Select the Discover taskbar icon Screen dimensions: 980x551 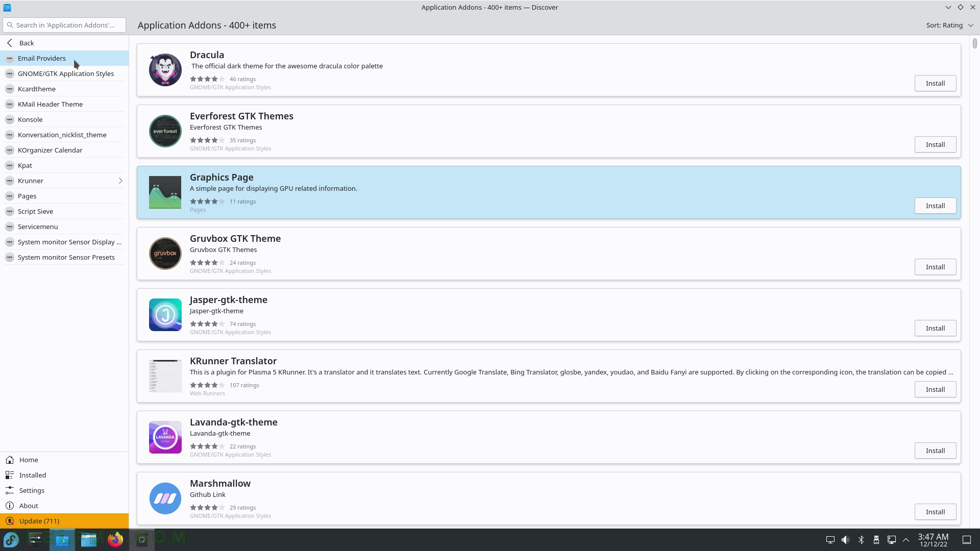click(62, 539)
